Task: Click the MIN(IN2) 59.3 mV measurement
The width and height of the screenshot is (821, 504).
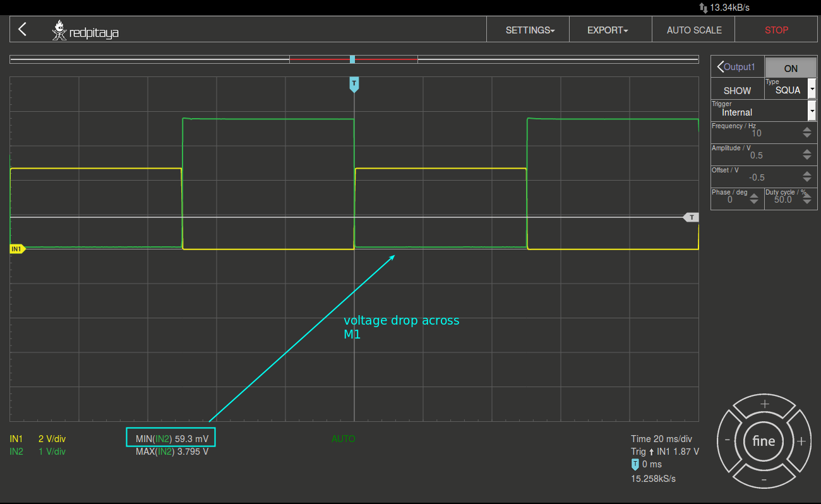Action: tap(171, 438)
